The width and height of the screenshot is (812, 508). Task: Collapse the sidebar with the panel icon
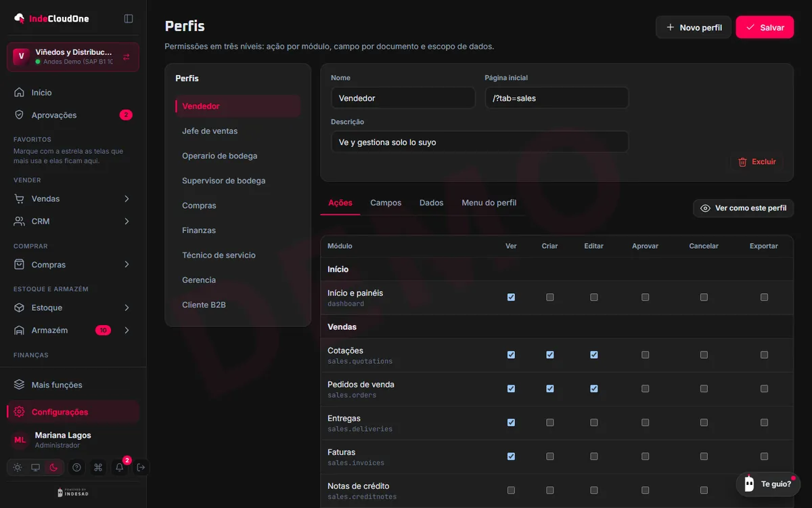pyautogui.click(x=129, y=19)
